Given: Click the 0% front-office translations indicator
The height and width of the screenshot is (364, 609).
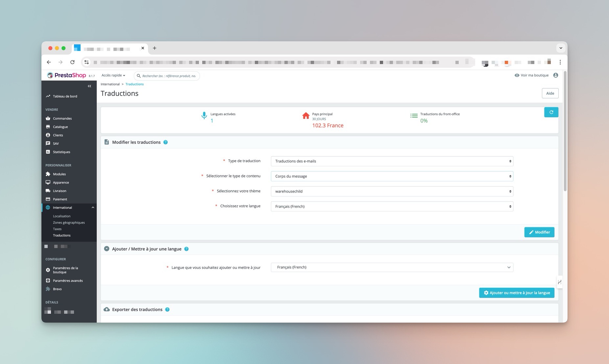Looking at the screenshot, I should (x=424, y=121).
